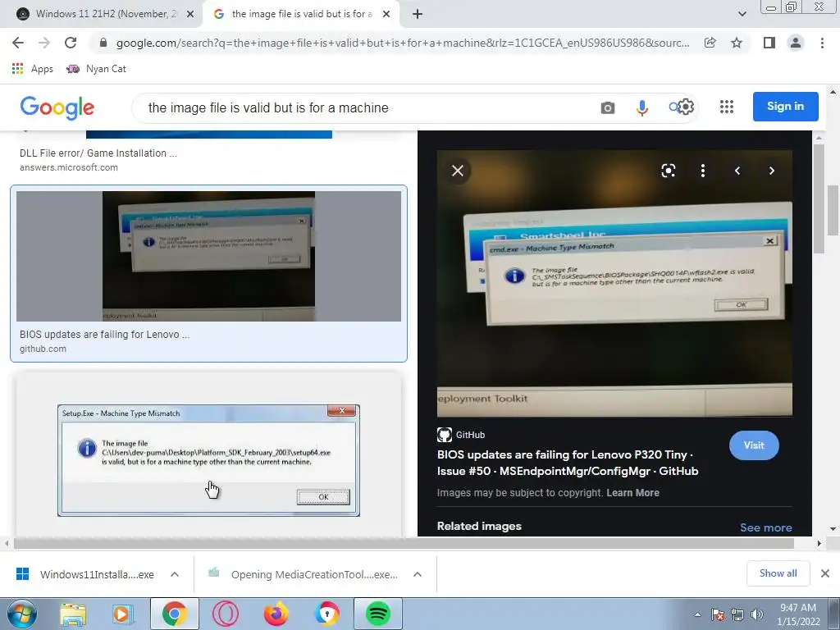Screen dimensions: 840x630
Task: Open the Chrome profile avatar menu
Action: (796, 43)
